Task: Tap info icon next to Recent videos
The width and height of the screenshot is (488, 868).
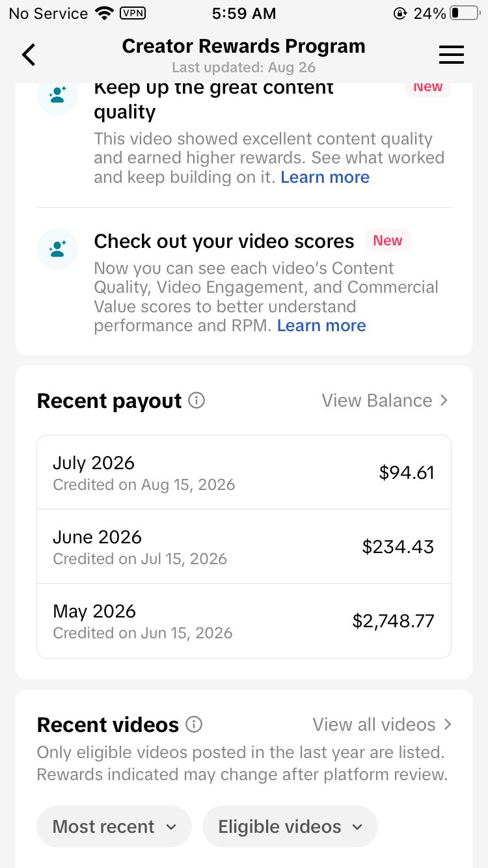Action: pyautogui.click(x=194, y=724)
